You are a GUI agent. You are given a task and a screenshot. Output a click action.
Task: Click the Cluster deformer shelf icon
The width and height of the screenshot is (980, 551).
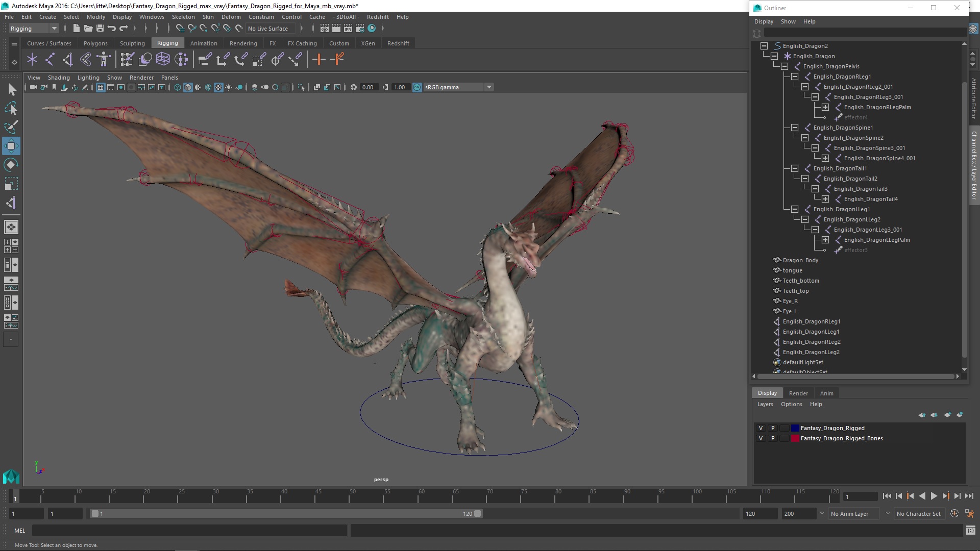(181, 60)
